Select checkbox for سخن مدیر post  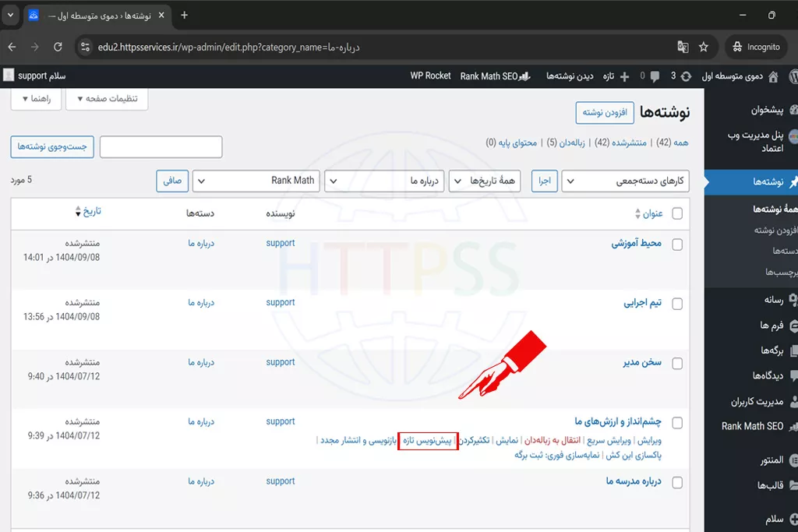(676, 363)
